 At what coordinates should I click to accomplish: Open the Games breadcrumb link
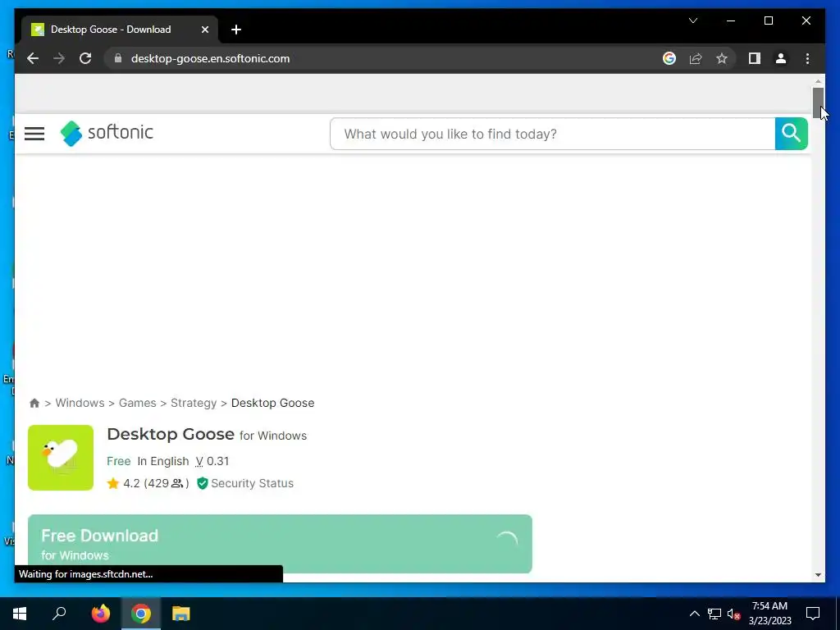click(x=137, y=403)
